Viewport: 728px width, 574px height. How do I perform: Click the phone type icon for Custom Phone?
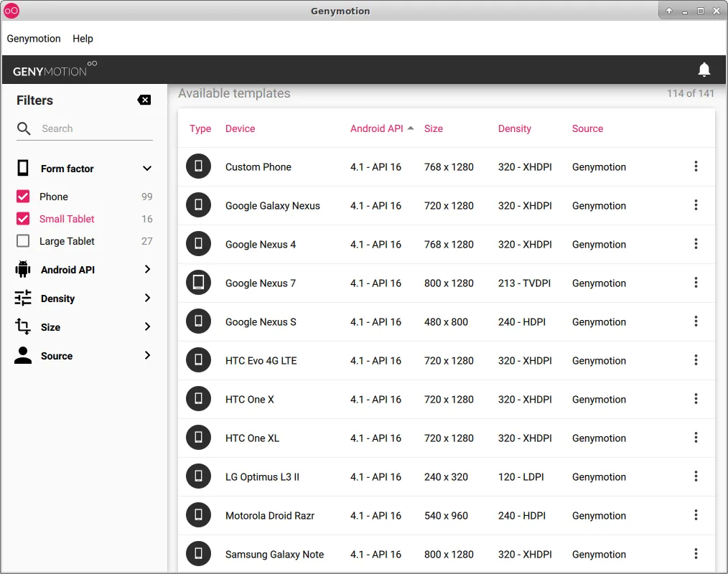tap(198, 166)
